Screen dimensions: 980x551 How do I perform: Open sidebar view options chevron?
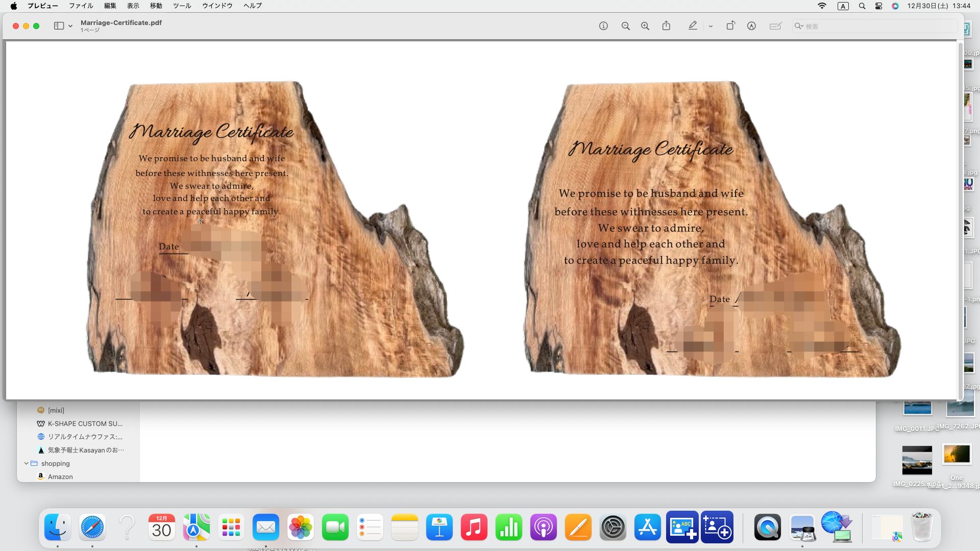tap(70, 26)
